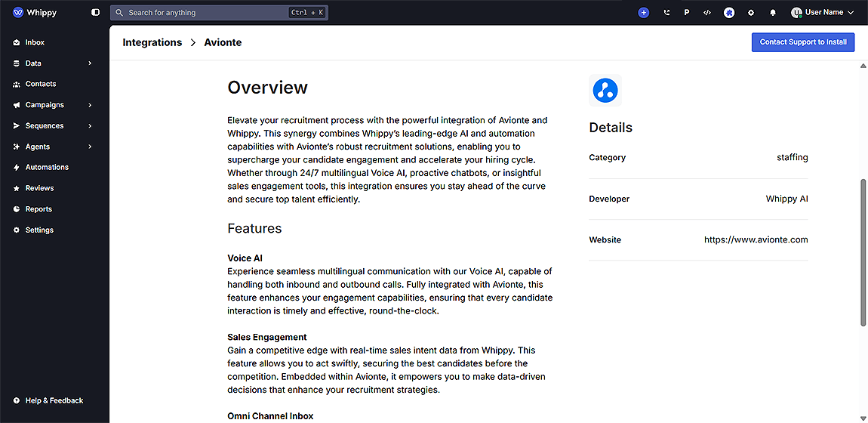Click the Ctrl + K shortcut badge
Screen dimensions: 868x423
click(306, 12)
